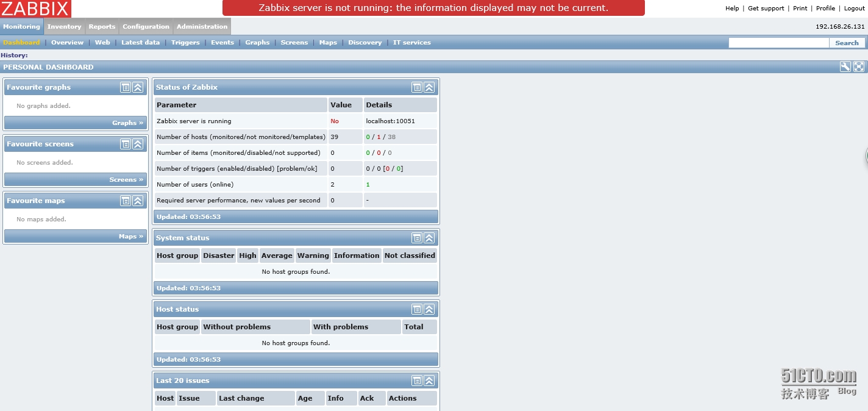Switch to the Administration tab
This screenshot has width=868, height=411.
(202, 26)
